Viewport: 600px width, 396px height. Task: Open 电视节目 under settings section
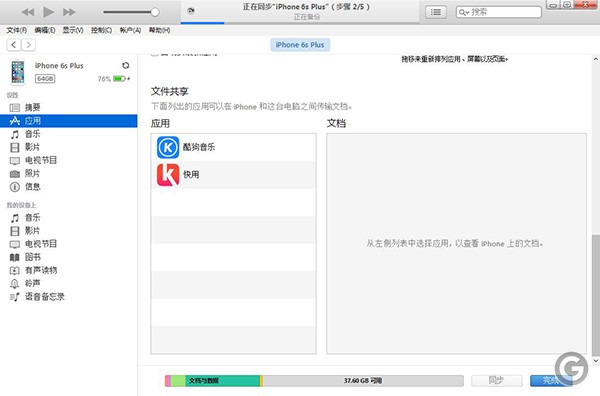click(68, 160)
